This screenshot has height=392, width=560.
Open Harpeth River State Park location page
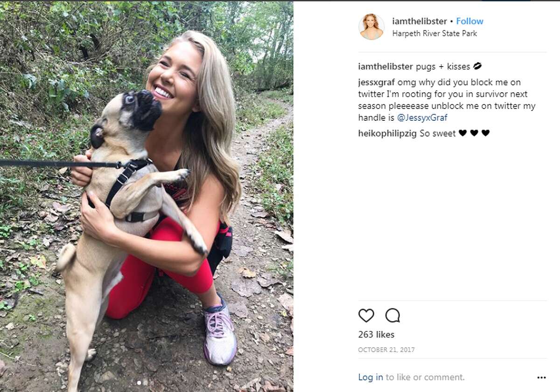tap(434, 33)
